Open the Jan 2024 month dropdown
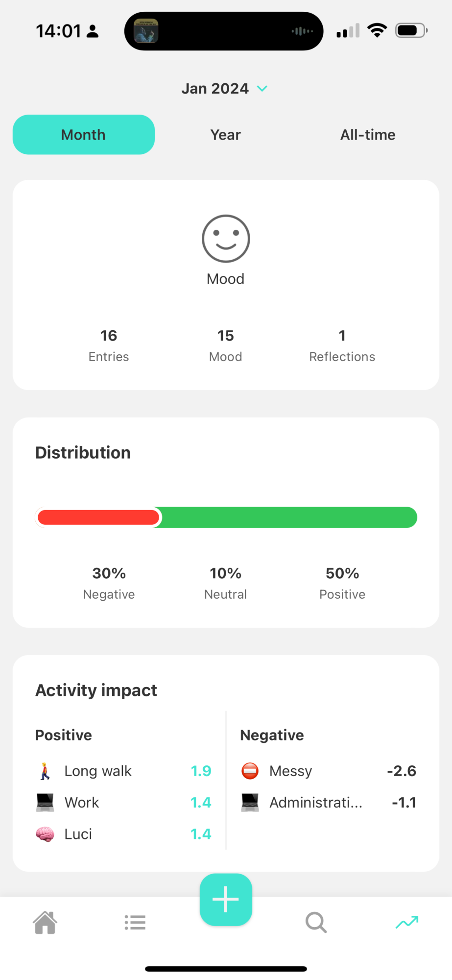Screen dimensions: 452x980 (215, 89)
